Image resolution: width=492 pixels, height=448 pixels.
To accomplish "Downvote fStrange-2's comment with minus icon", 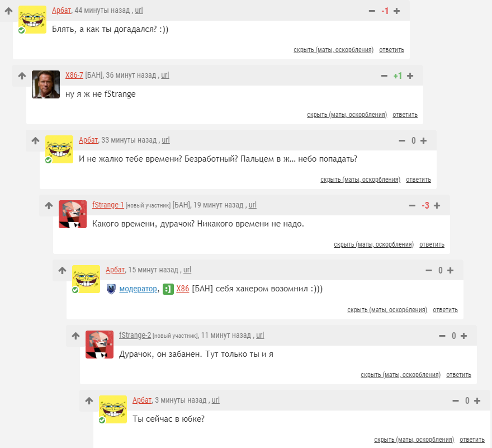I will coord(442,336).
